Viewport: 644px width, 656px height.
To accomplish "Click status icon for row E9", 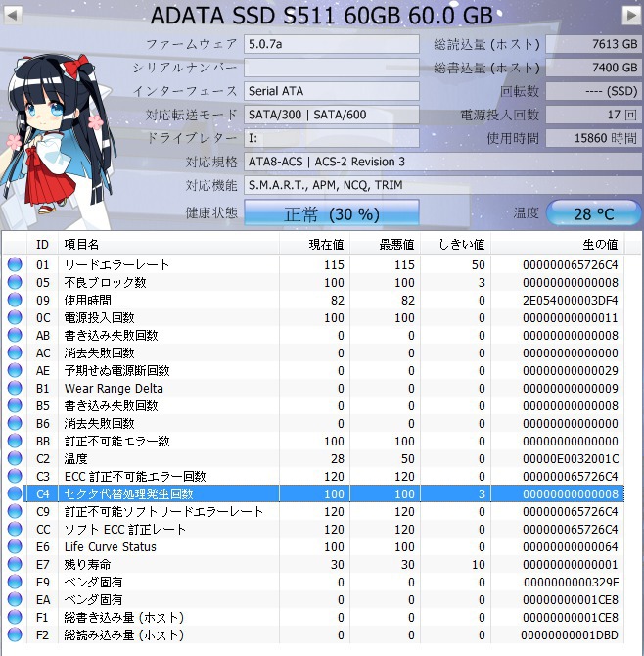I will (x=15, y=582).
